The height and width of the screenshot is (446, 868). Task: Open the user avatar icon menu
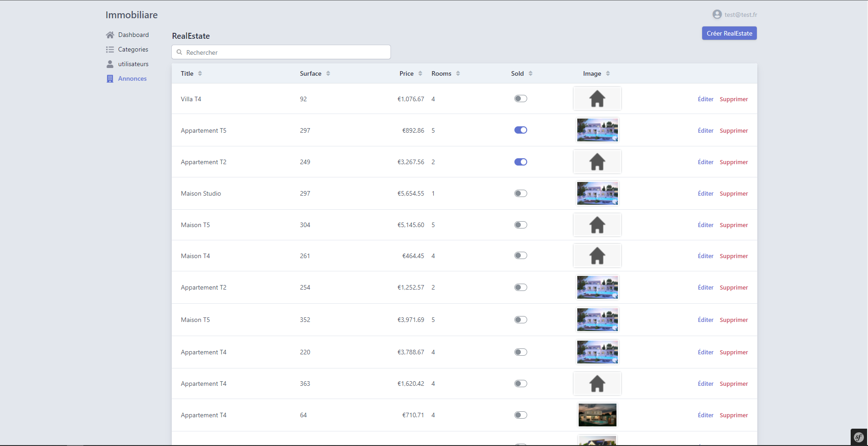(x=717, y=15)
